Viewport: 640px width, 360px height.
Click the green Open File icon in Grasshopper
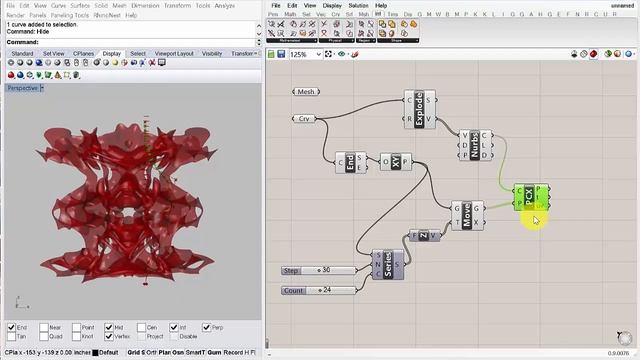tap(271, 54)
